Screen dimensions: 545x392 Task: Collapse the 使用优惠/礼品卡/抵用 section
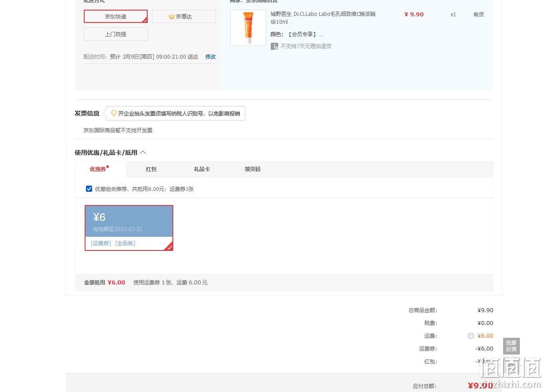pyautogui.click(x=142, y=153)
